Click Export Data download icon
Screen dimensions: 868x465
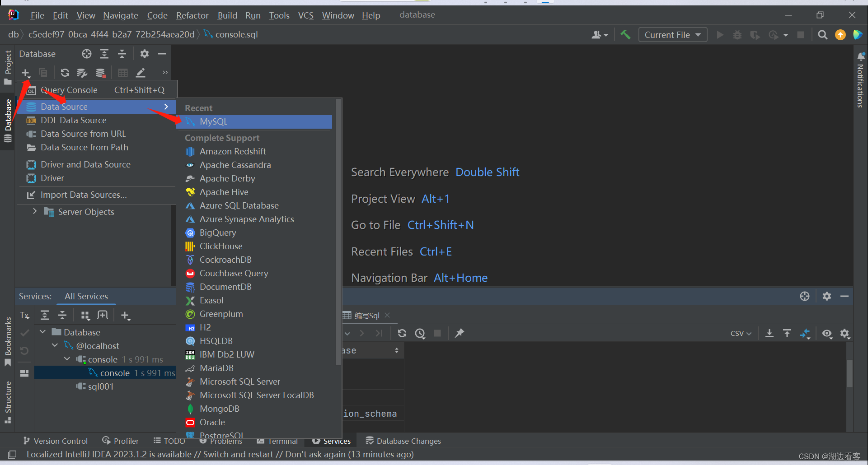(x=769, y=333)
